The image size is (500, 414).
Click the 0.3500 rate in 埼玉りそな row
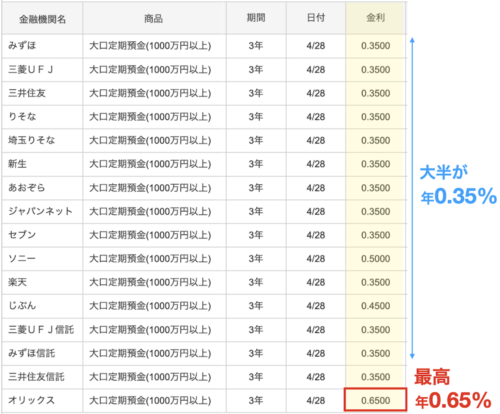[376, 141]
